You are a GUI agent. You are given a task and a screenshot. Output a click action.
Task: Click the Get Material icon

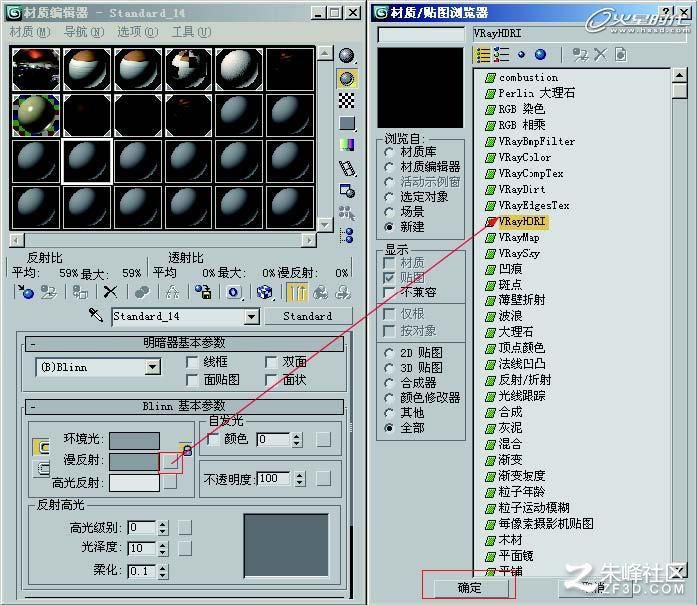[25, 292]
